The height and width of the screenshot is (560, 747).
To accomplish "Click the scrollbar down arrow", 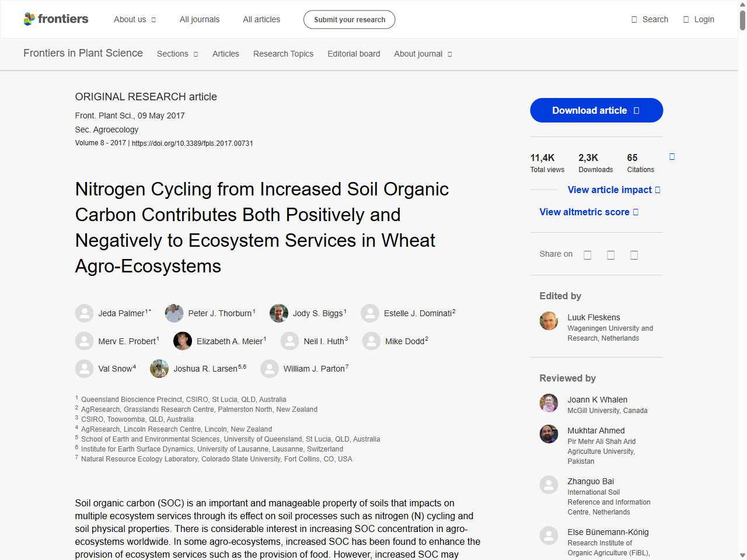I will pos(742,555).
